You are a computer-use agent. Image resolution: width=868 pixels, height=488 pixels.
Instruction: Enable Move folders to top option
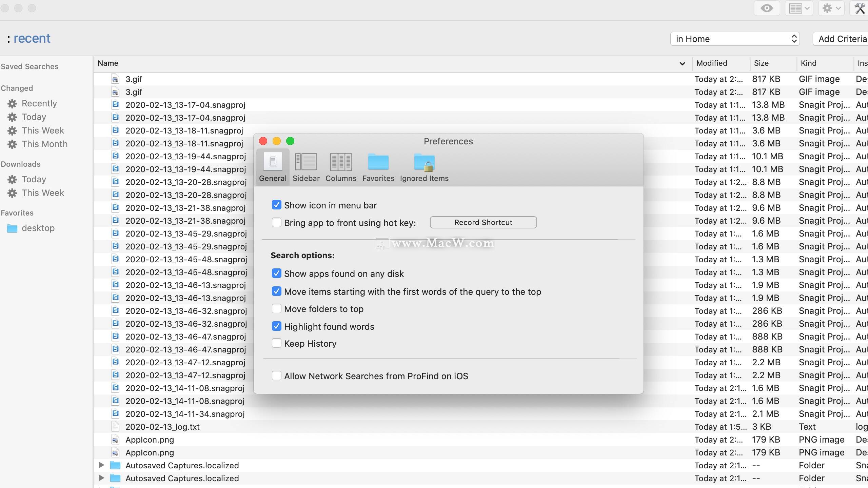277,308
